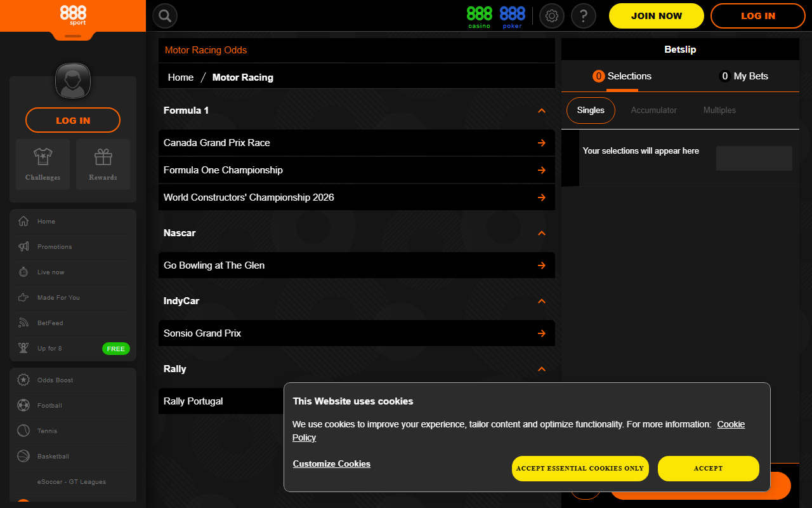This screenshot has width=812, height=508.
Task: Collapse the IndyCar section
Action: [x=542, y=301]
